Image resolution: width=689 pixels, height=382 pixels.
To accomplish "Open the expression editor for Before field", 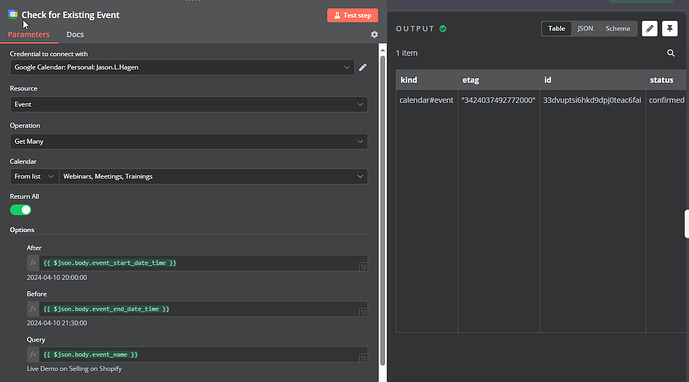I will [x=363, y=312].
